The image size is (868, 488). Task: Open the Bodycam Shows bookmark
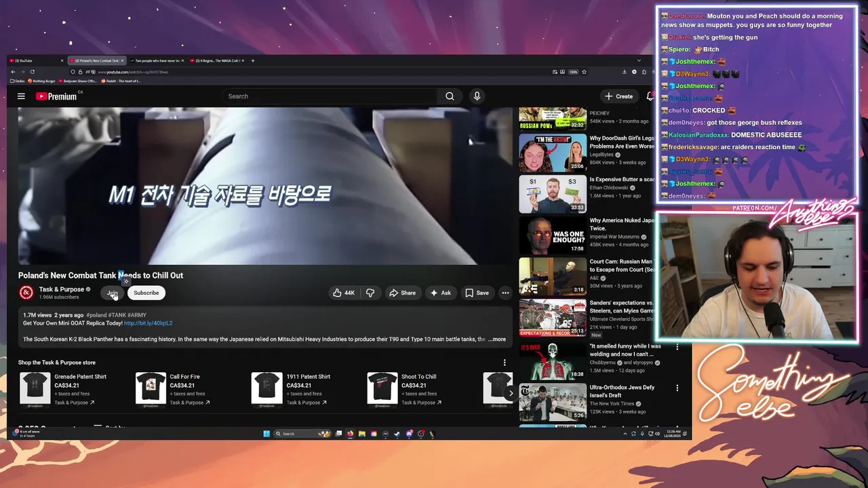click(x=78, y=81)
